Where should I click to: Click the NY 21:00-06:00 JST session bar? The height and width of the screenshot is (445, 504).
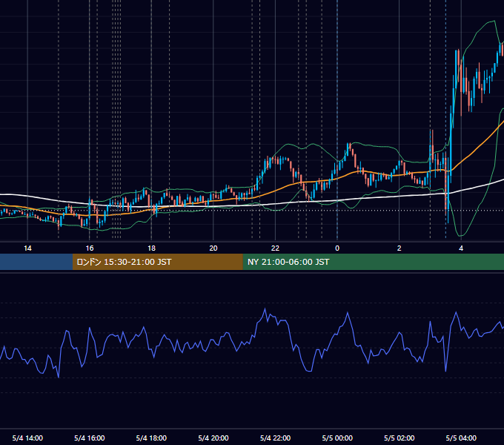coord(373,262)
